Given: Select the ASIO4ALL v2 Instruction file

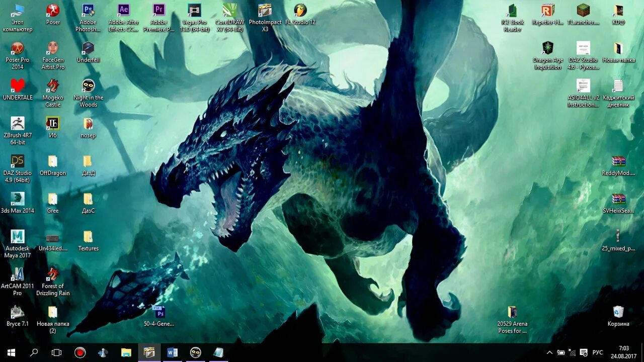Looking at the screenshot, I should coord(583,94).
